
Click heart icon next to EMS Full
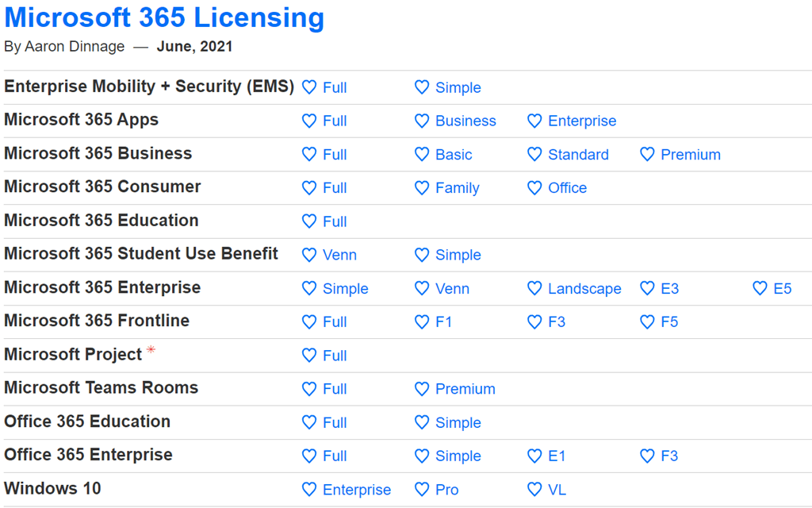pyautogui.click(x=309, y=87)
